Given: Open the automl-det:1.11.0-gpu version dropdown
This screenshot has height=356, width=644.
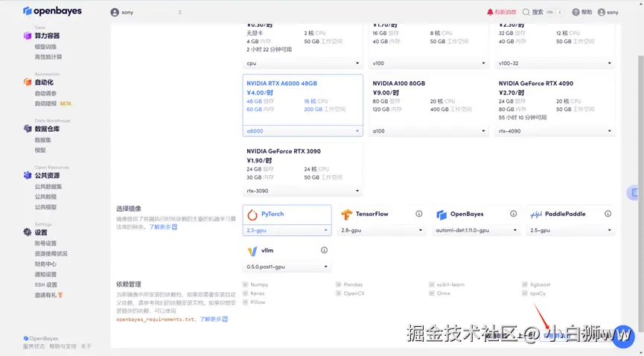Looking at the screenshot, I should [476, 231].
